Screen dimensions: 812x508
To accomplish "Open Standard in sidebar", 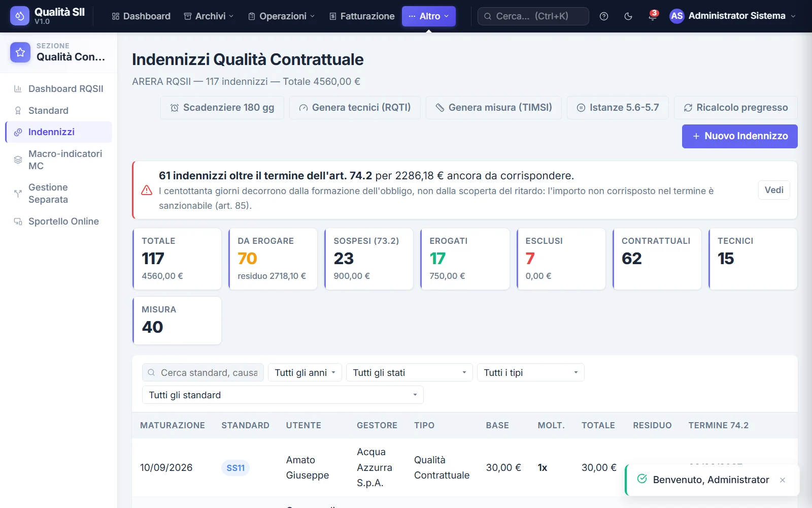I will click(x=58, y=110).
